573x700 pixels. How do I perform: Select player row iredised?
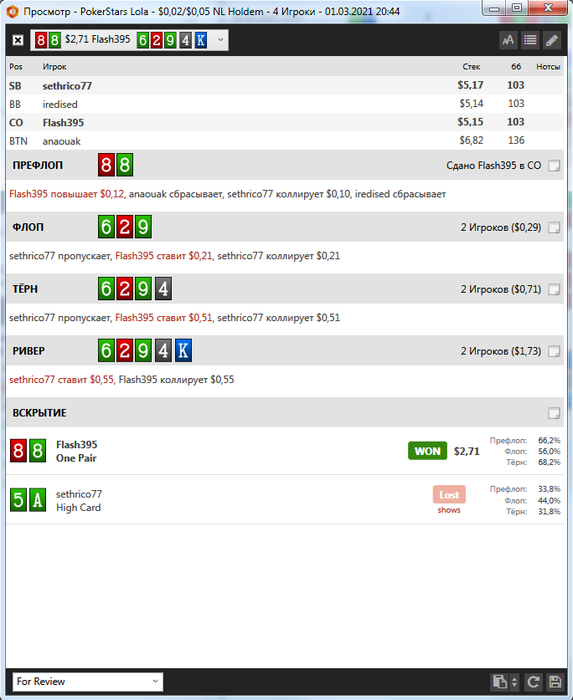[x=285, y=104]
